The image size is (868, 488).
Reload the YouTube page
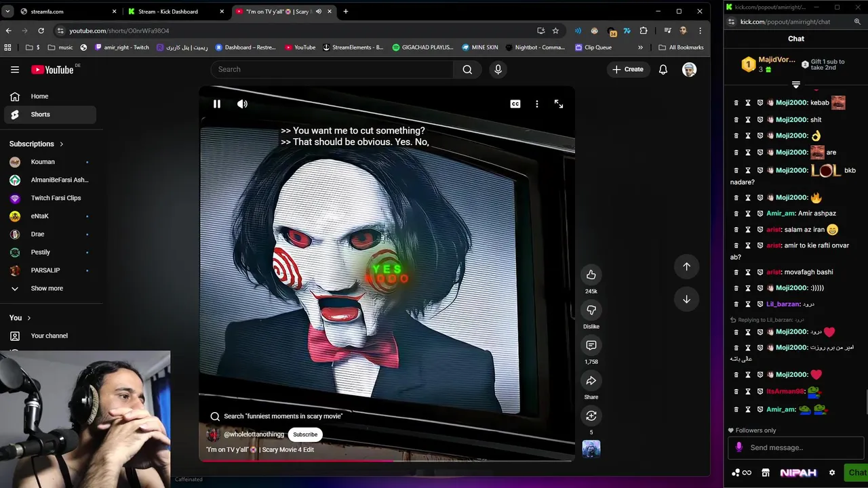pos(41,30)
